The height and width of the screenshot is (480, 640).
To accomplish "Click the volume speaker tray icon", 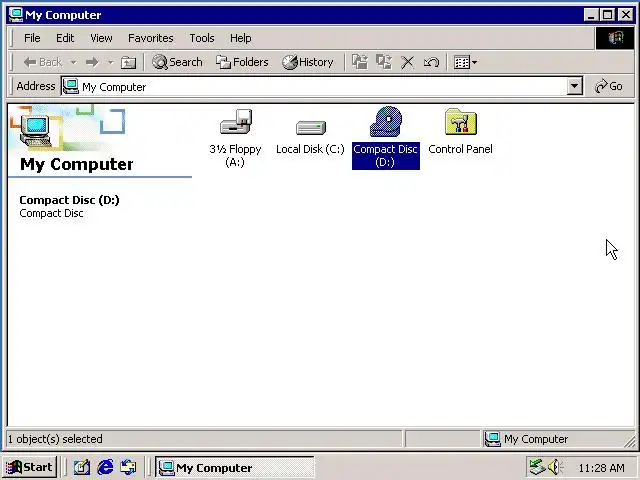I will point(555,467).
